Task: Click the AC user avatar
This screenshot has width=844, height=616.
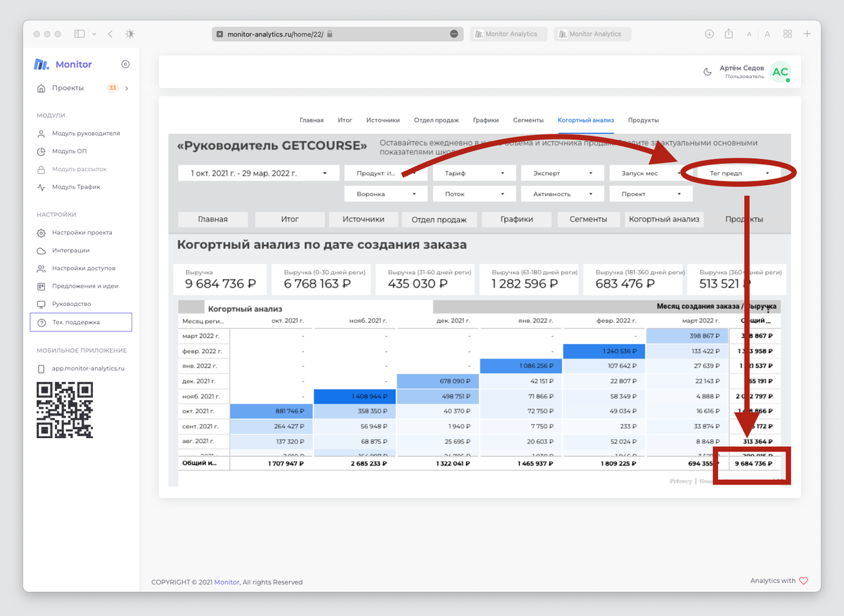Action: click(780, 72)
